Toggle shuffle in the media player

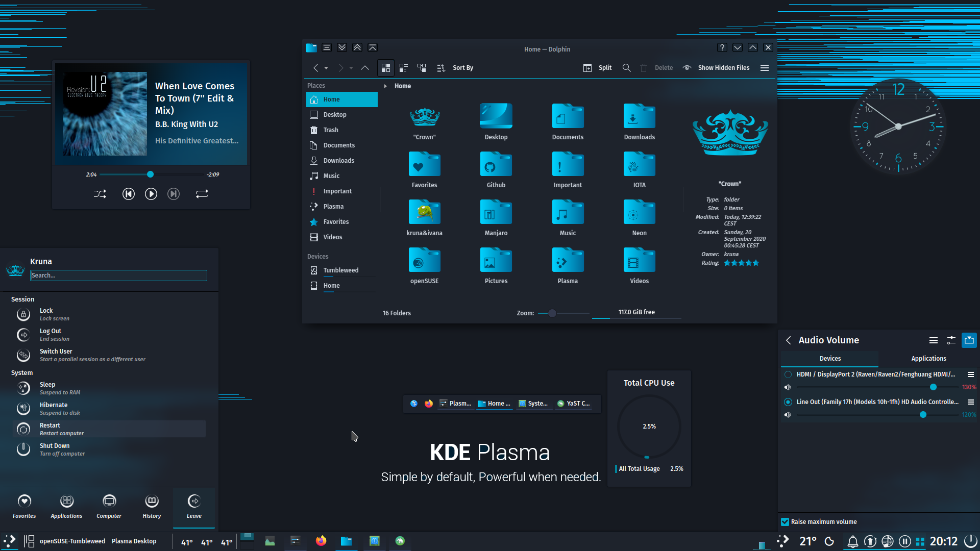(100, 194)
